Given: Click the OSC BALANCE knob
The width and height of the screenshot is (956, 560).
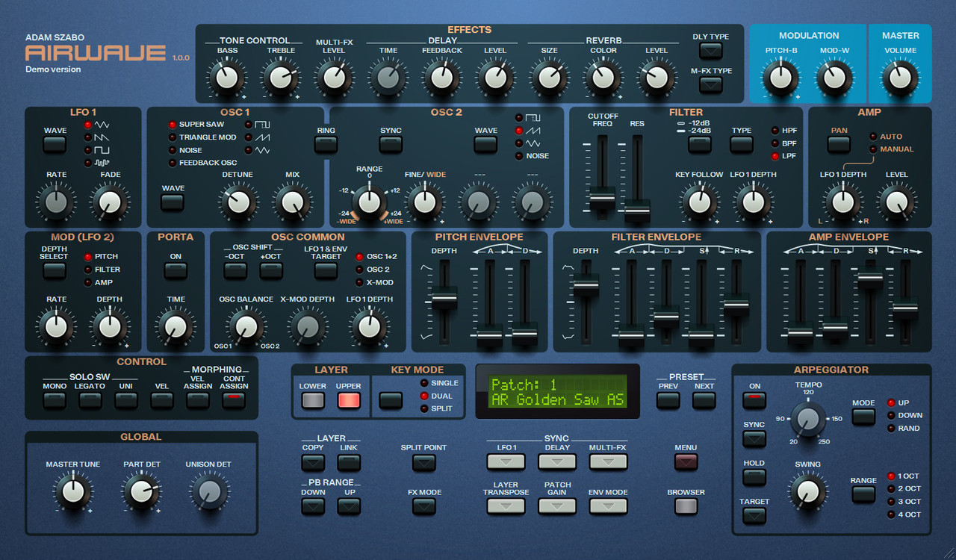Looking at the screenshot, I should coord(246,326).
